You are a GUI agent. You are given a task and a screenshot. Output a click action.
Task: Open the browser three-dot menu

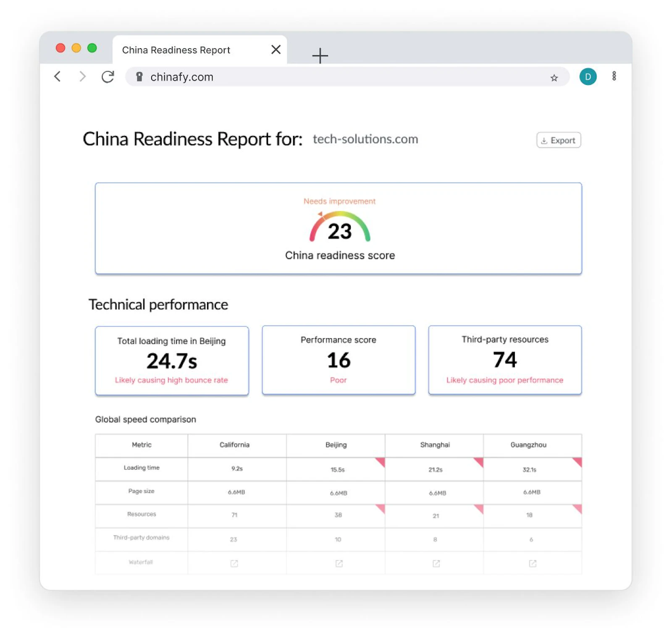click(x=614, y=76)
